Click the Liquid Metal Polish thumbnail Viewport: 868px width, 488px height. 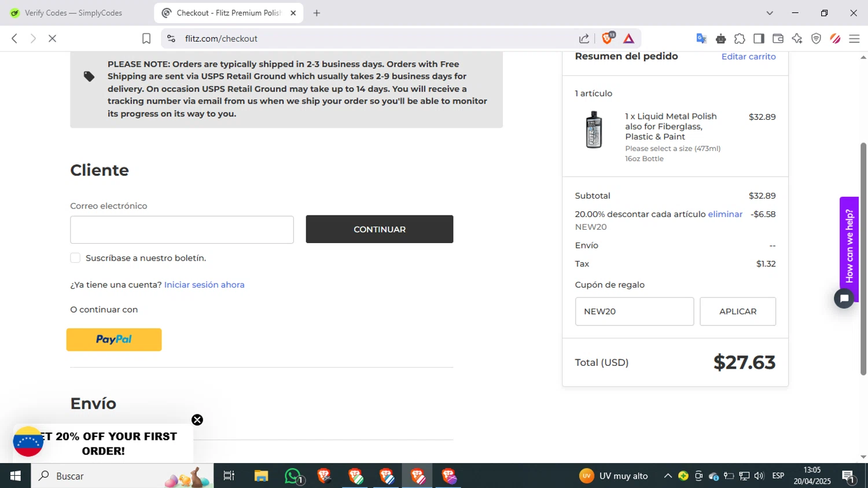tap(594, 130)
